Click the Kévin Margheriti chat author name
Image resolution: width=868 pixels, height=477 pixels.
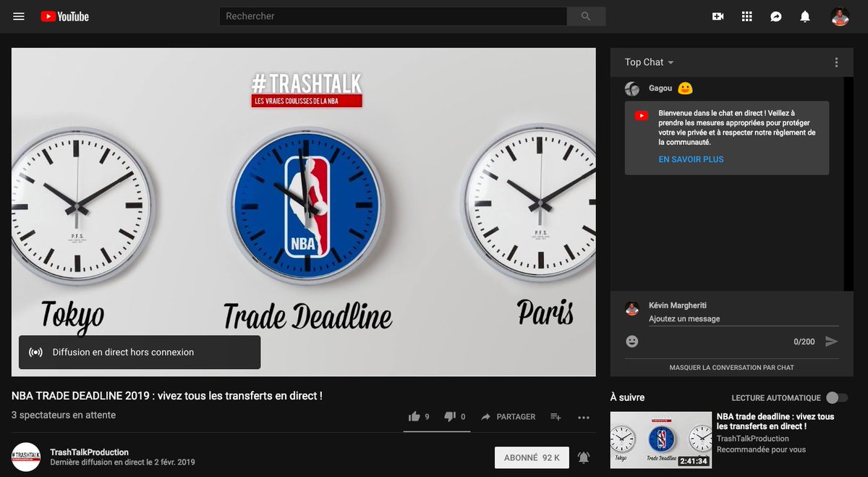point(678,305)
